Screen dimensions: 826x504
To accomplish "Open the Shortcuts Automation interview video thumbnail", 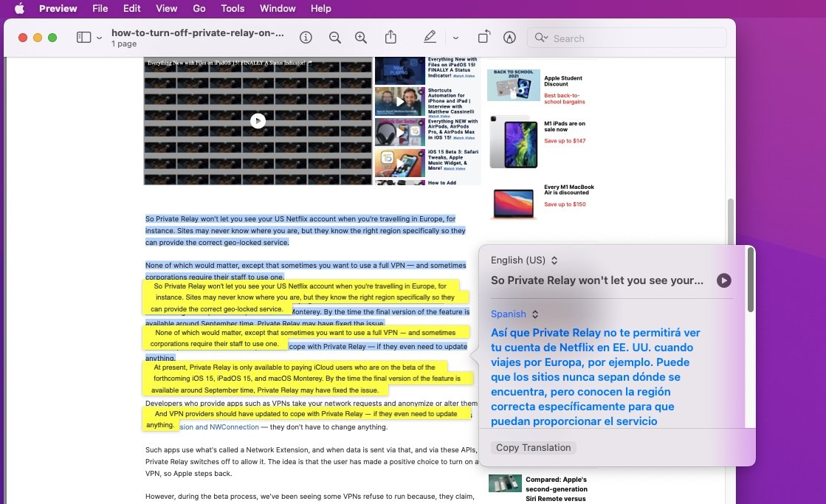I will click(400, 101).
